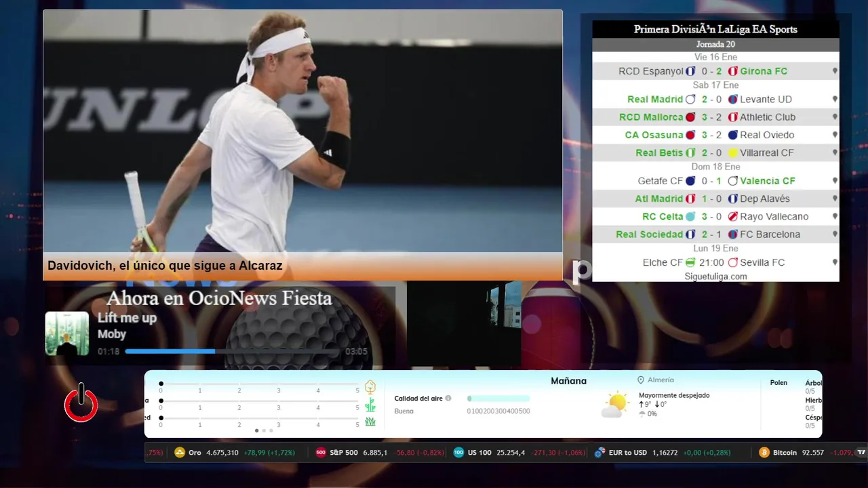
Task: Select the third carousel dot in pollen widget
Action: click(271, 430)
